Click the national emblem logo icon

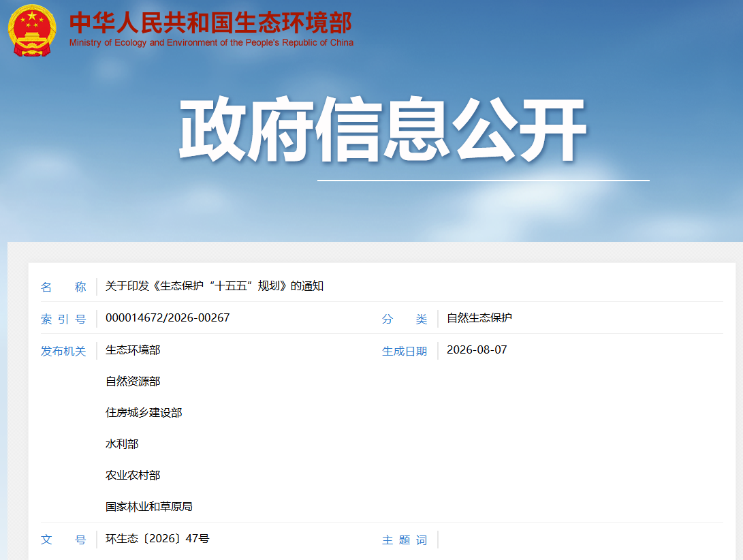click(32, 31)
